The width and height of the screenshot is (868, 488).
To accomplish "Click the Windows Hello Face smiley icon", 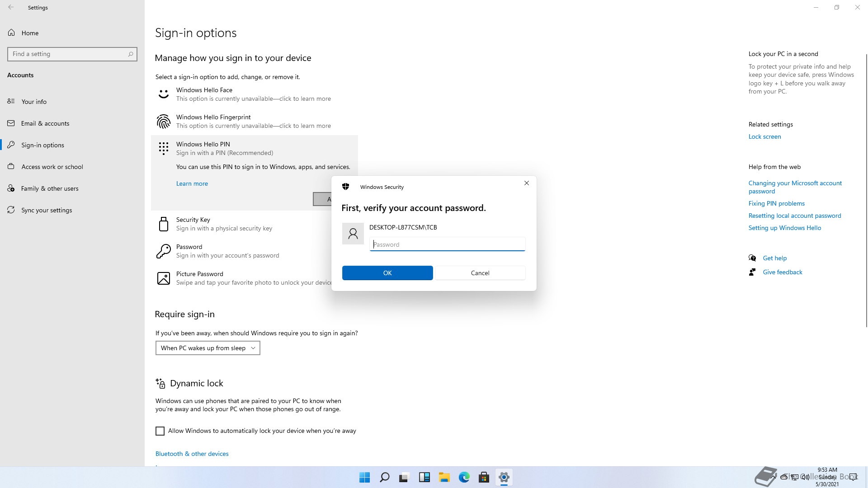I will (164, 94).
